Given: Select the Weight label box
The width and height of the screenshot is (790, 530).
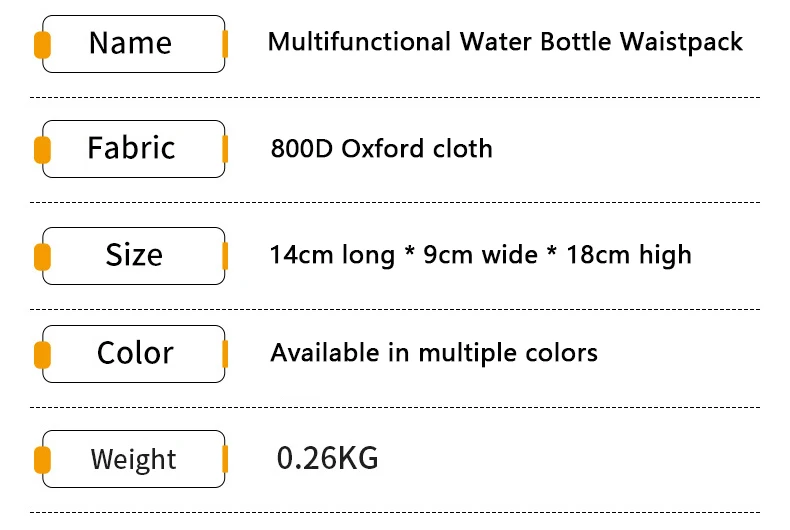Looking at the screenshot, I should coord(133,460).
